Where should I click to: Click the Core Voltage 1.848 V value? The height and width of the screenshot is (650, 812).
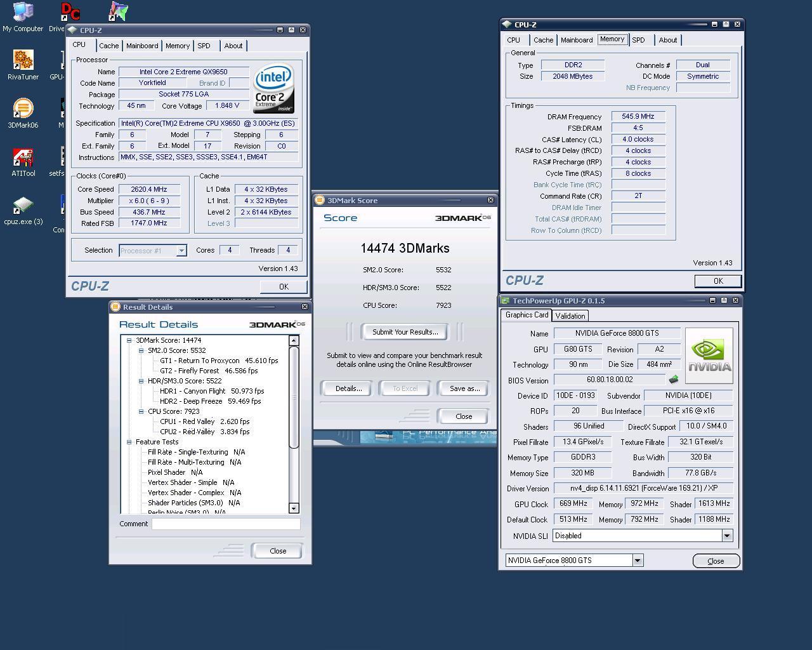[x=228, y=106]
